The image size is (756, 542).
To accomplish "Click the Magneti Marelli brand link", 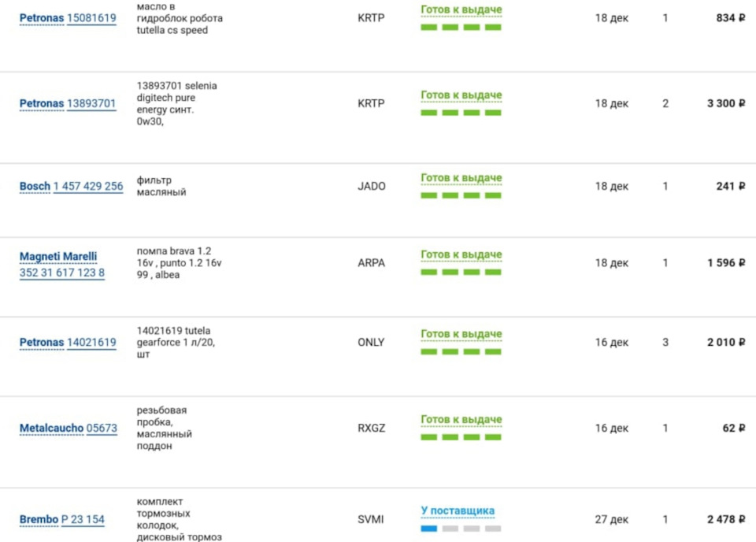I will click(x=58, y=257).
